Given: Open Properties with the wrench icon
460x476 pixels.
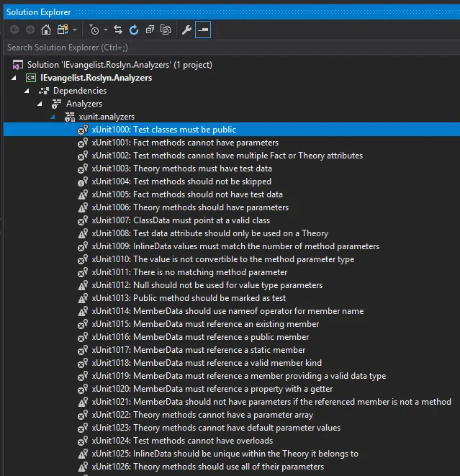Looking at the screenshot, I should [x=186, y=30].
